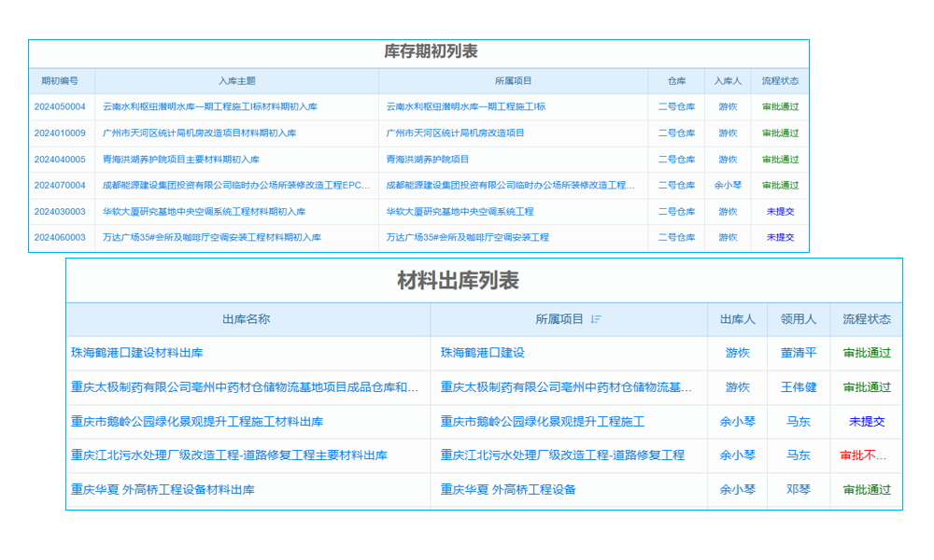The width and height of the screenshot is (934, 560).
Task: Open record 2024060003 detail
Action: (x=60, y=238)
